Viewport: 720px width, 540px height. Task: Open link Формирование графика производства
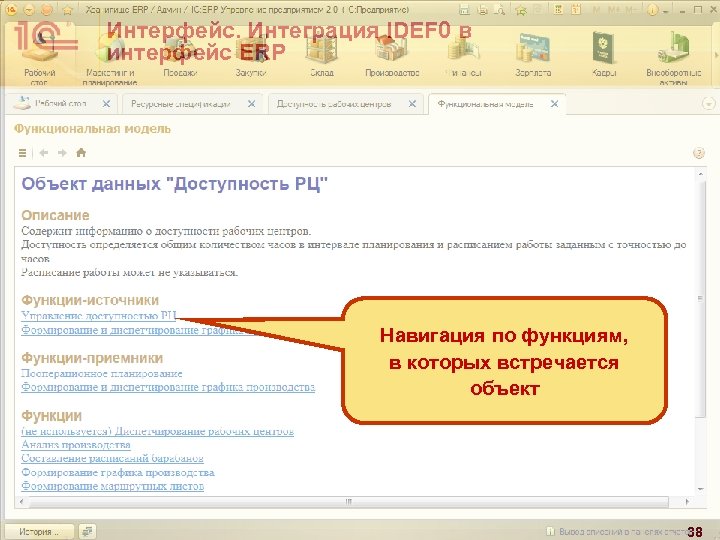[118, 472]
